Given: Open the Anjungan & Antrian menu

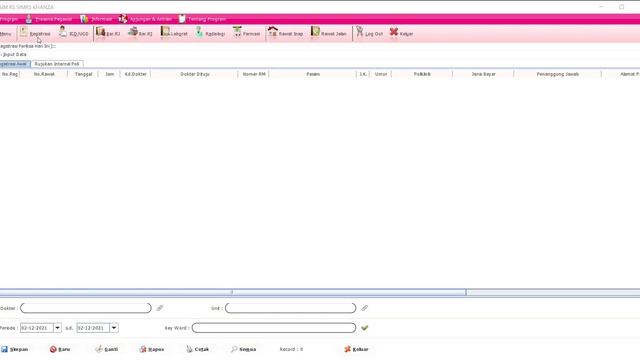Looking at the screenshot, I should tap(146, 19).
